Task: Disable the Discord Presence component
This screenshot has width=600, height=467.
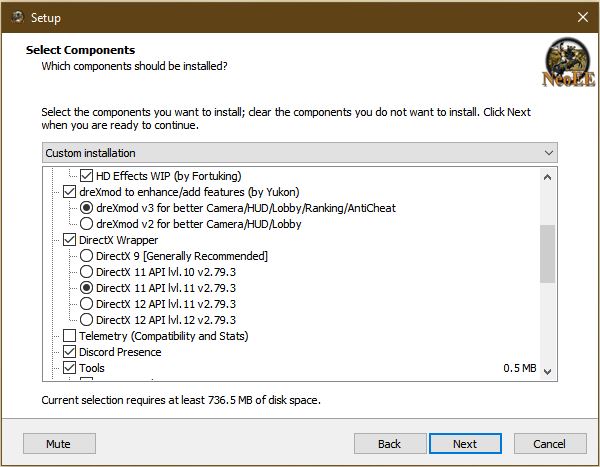Action: click(x=70, y=352)
